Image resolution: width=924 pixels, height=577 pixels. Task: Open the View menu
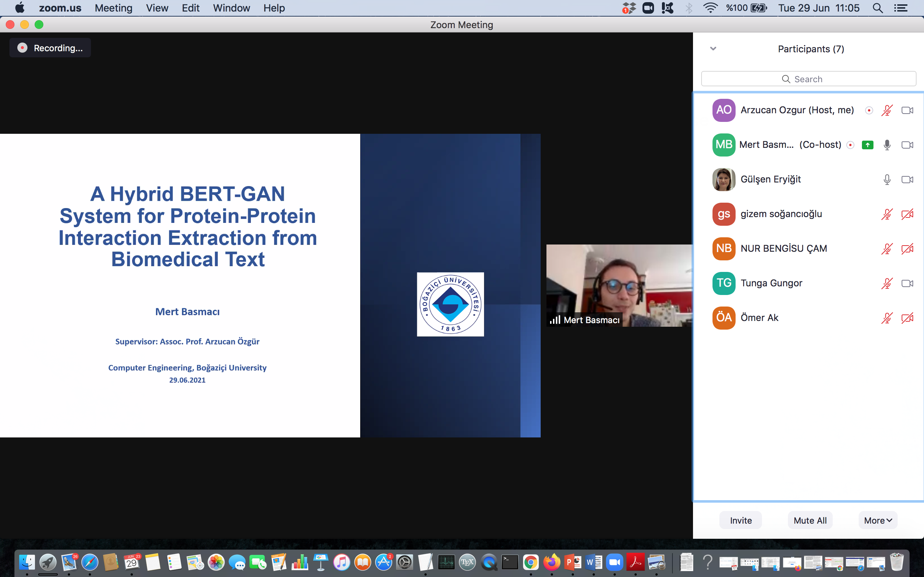(x=157, y=8)
